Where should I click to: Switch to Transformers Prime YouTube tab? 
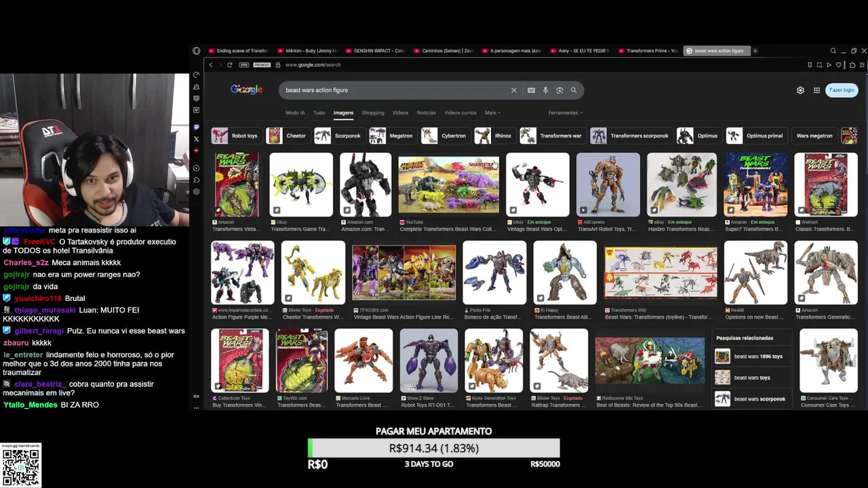click(x=648, y=51)
